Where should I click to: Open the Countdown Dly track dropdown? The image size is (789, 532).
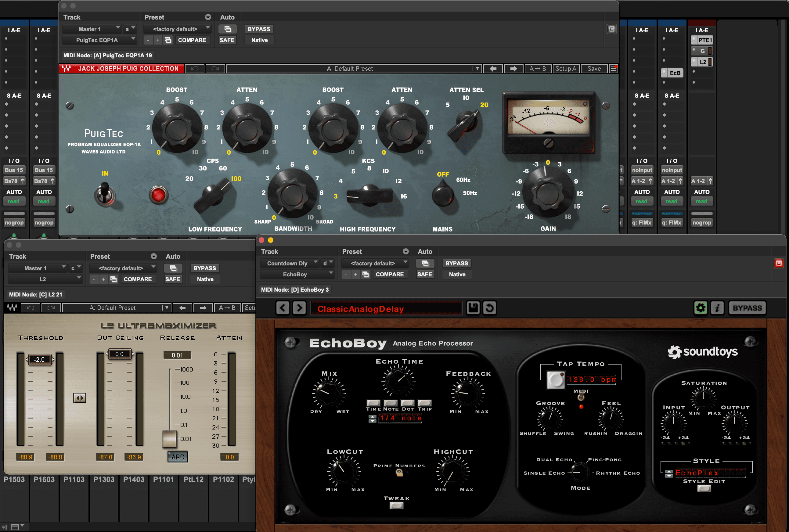290,263
